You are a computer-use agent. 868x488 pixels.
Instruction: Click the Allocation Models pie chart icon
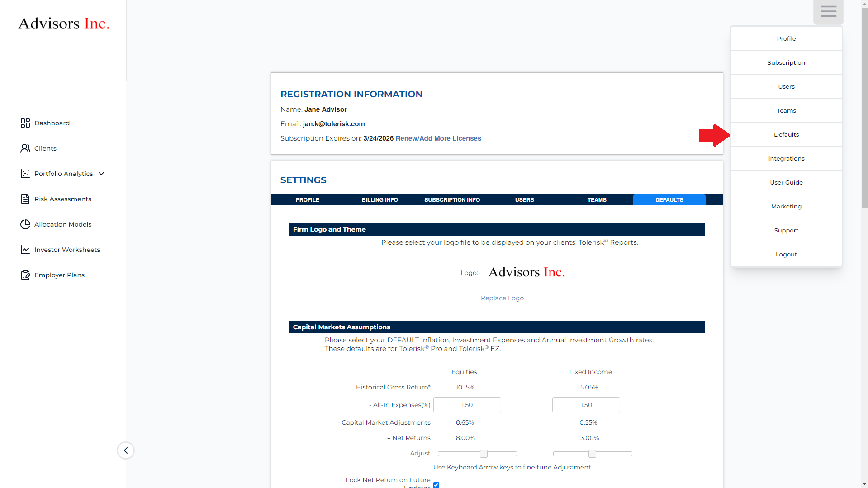[25, 224]
